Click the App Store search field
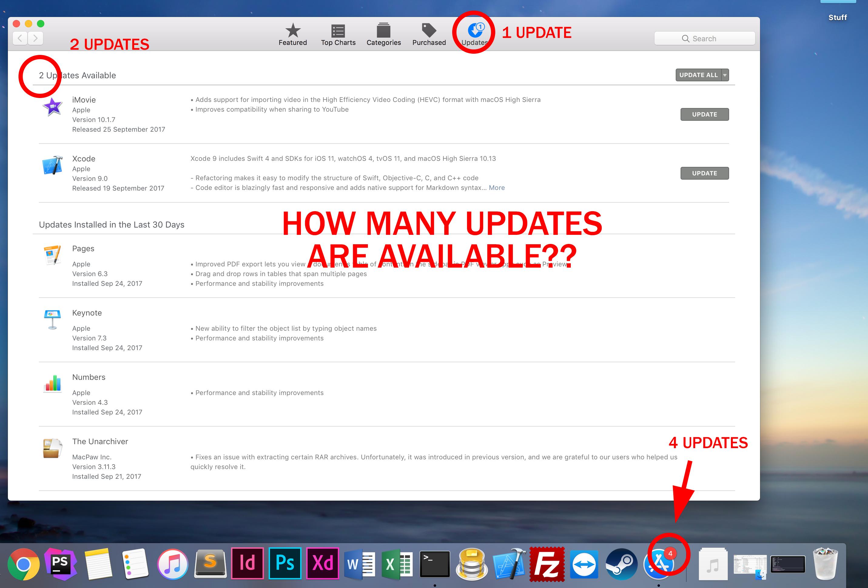The height and width of the screenshot is (588, 868). click(705, 39)
